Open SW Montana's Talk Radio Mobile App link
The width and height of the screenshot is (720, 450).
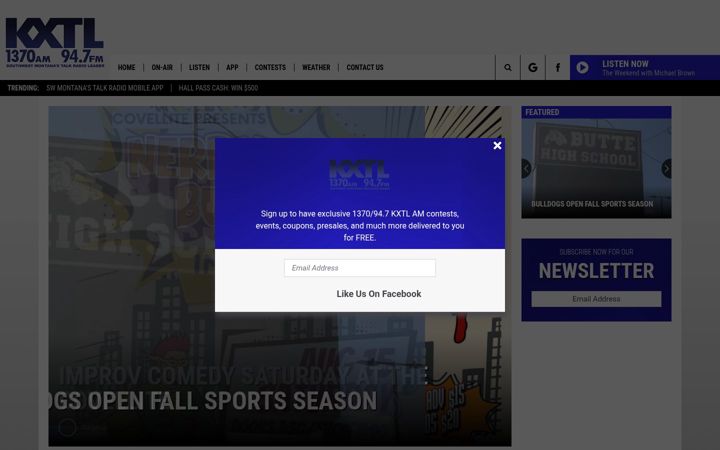(105, 88)
